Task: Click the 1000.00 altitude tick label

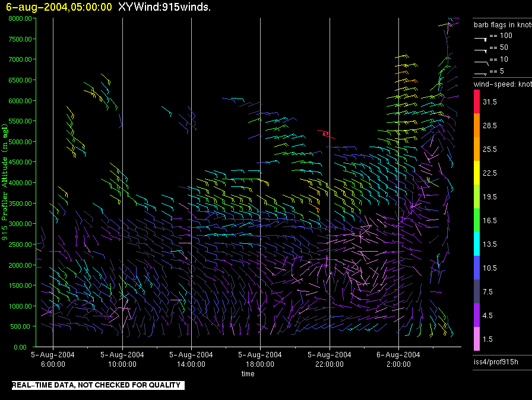Action: [20, 306]
